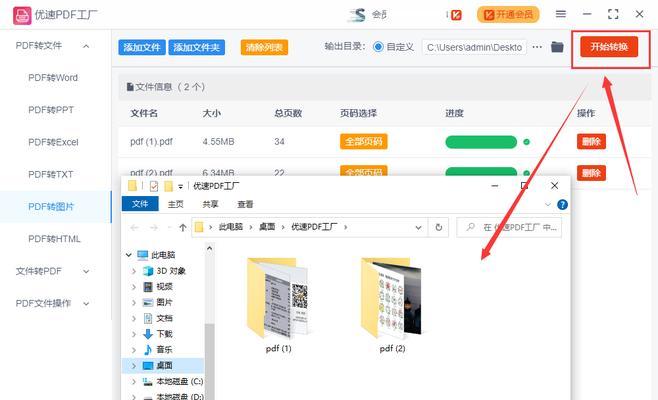The width and height of the screenshot is (658, 400).
Task: Expand the Explorer ribbon chevron
Action: (x=548, y=204)
